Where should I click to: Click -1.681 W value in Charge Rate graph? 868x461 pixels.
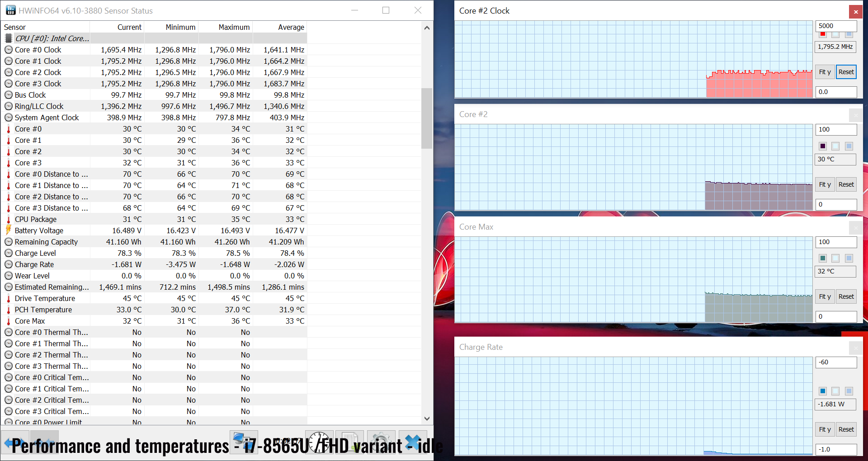click(x=835, y=404)
